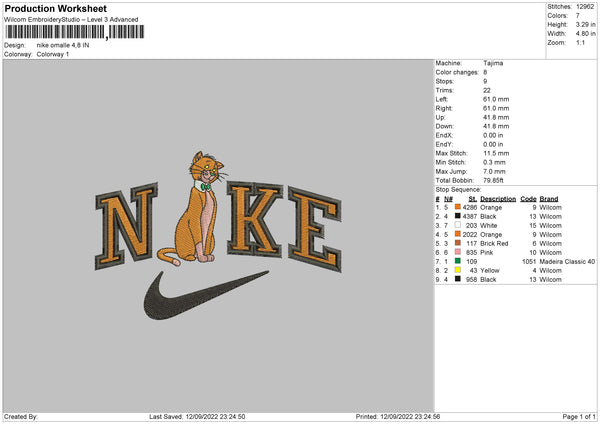This screenshot has width=600, height=424.
Task: Click the Machine value 'Tajima'
Action: pos(493,63)
